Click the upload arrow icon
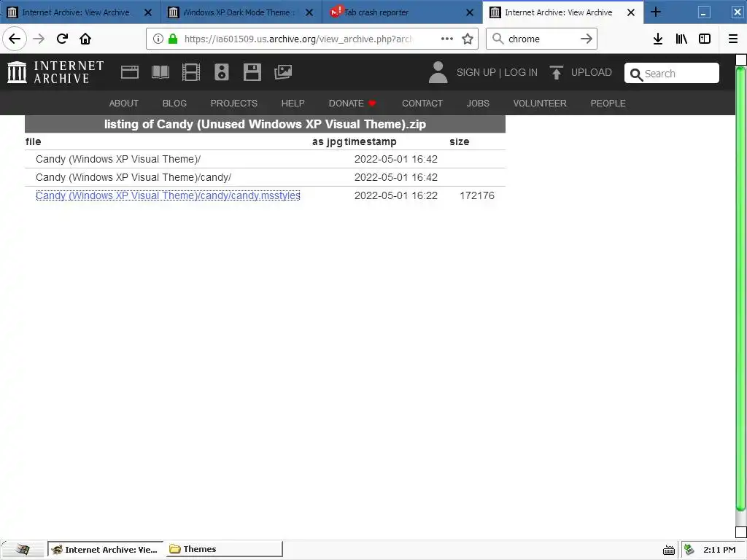 pos(556,72)
